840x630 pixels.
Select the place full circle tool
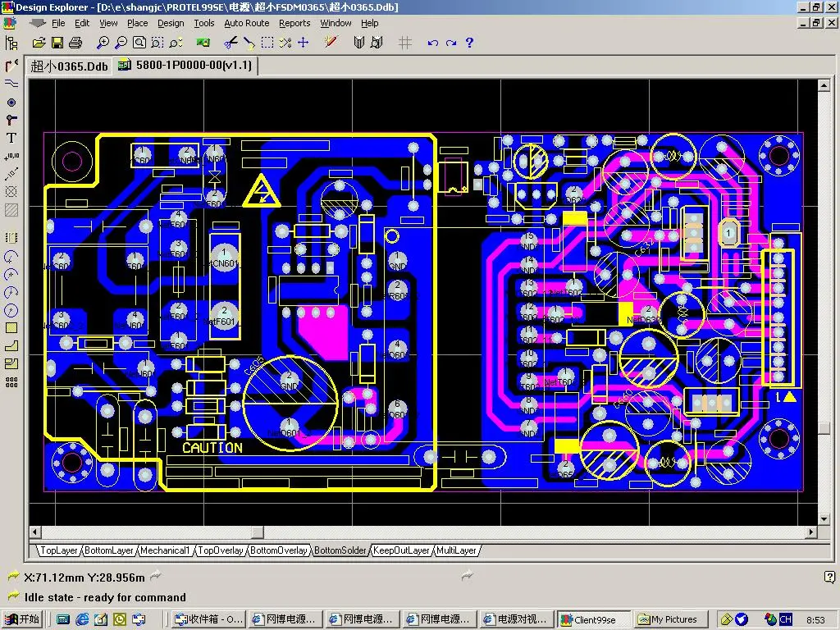(11, 310)
